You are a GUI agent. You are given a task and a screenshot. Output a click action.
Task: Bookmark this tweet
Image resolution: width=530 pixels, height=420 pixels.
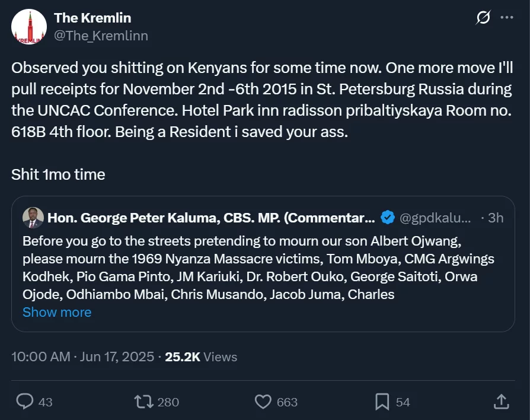(x=382, y=402)
